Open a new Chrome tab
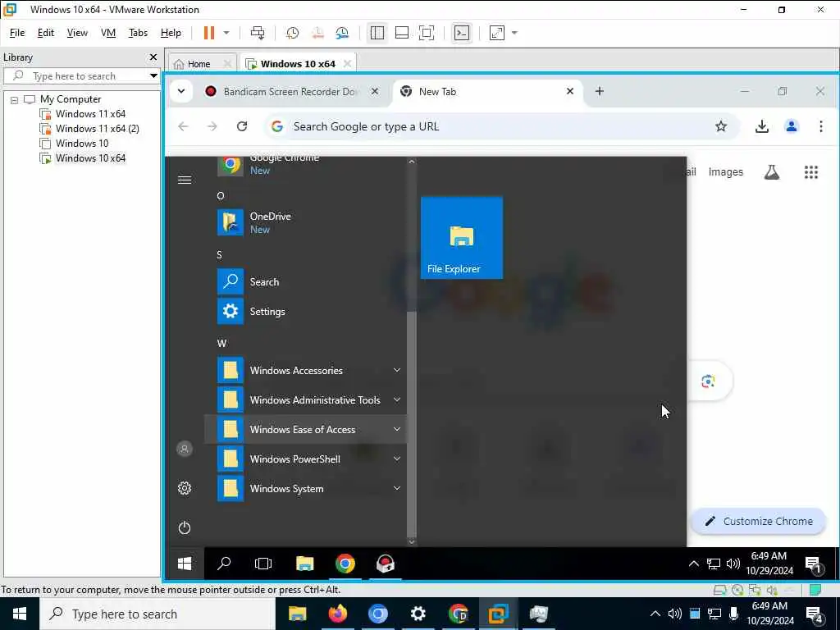 (x=600, y=91)
